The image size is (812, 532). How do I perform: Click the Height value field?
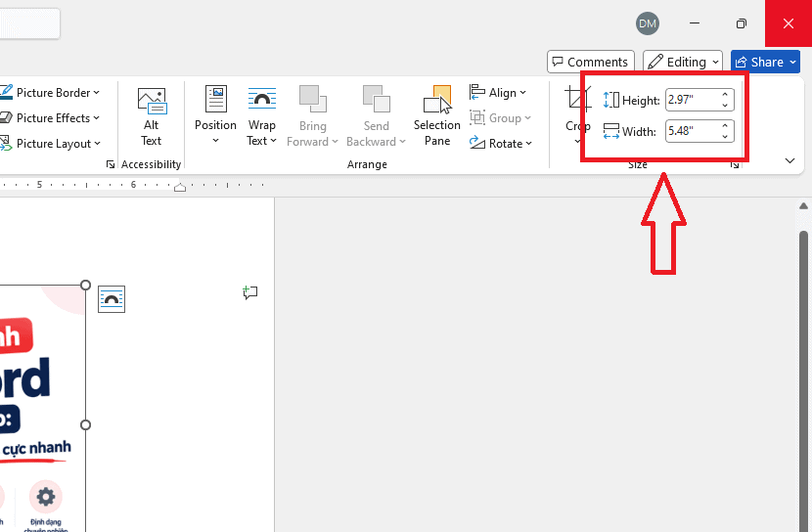click(x=692, y=100)
